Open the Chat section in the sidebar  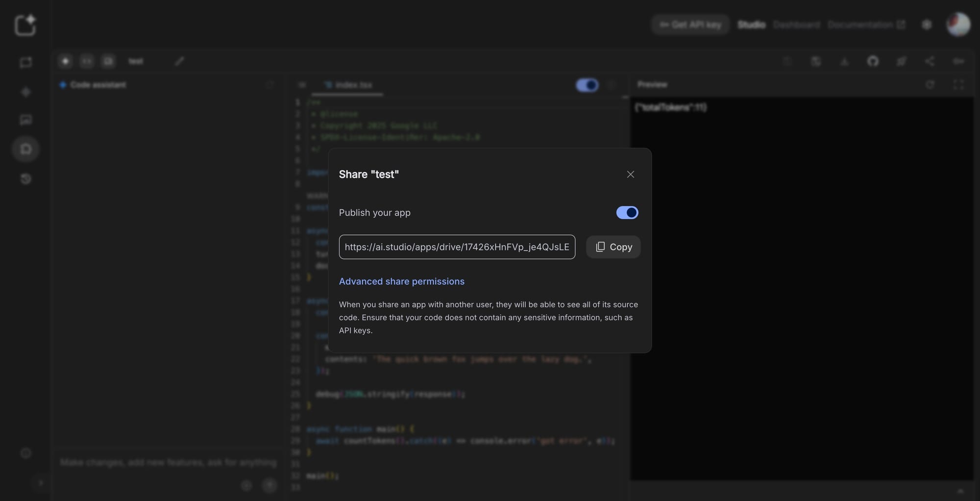[25, 62]
